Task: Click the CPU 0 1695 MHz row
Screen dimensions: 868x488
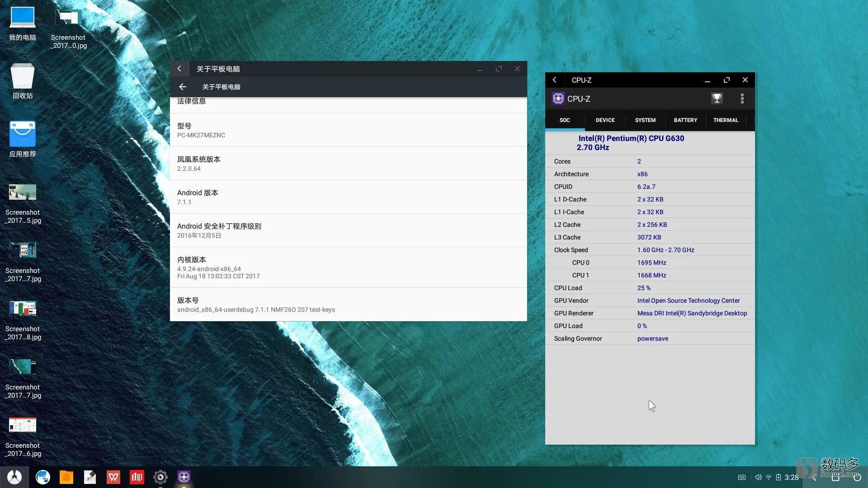Action: click(650, 263)
